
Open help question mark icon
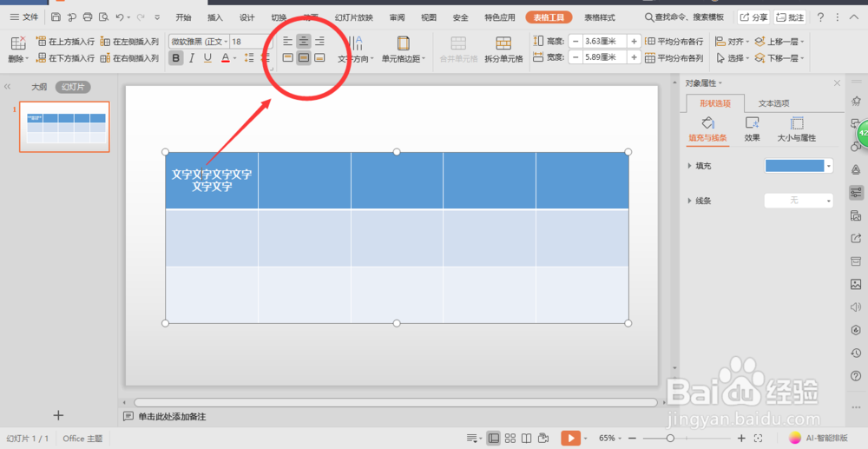[x=820, y=17]
